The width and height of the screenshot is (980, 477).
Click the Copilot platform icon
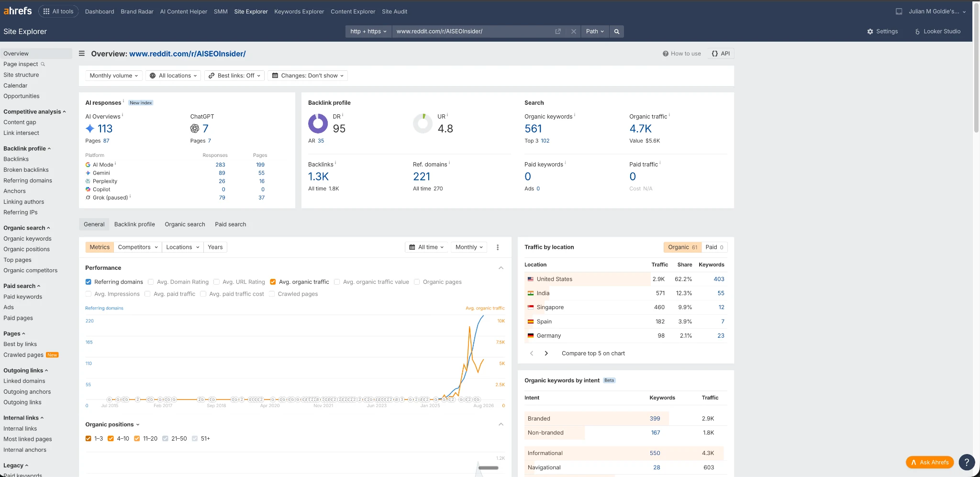coord(88,189)
